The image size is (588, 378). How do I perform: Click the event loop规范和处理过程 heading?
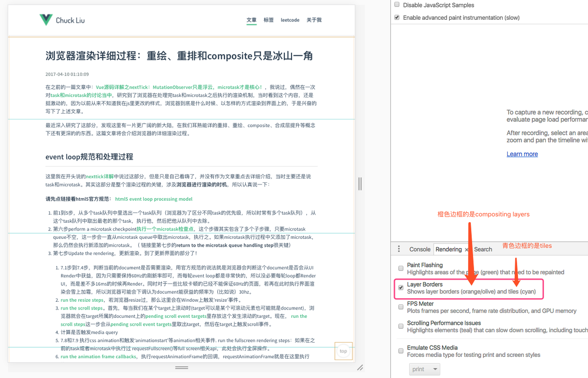89,157
